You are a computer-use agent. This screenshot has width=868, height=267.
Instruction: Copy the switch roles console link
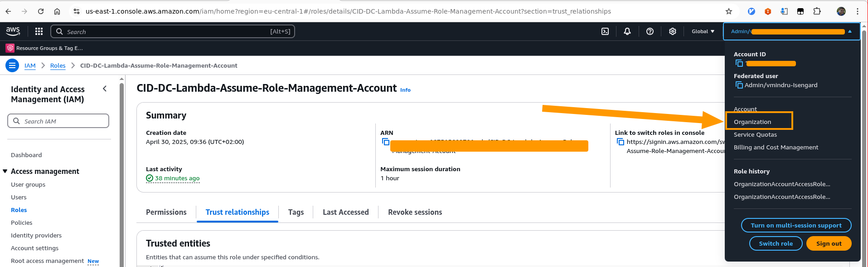pos(621,142)
